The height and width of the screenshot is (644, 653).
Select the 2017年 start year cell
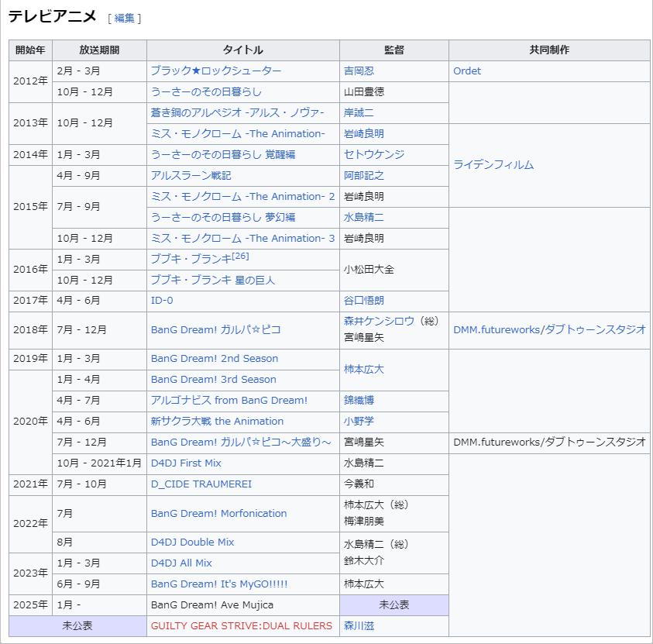(x=30, y=301)
